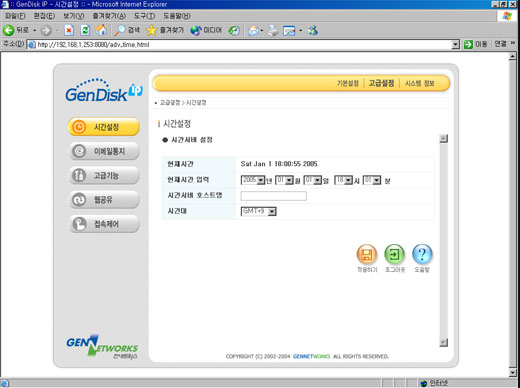Open the hour dropdown showing 18
520x388 pixels.
(x=344, y=180)
